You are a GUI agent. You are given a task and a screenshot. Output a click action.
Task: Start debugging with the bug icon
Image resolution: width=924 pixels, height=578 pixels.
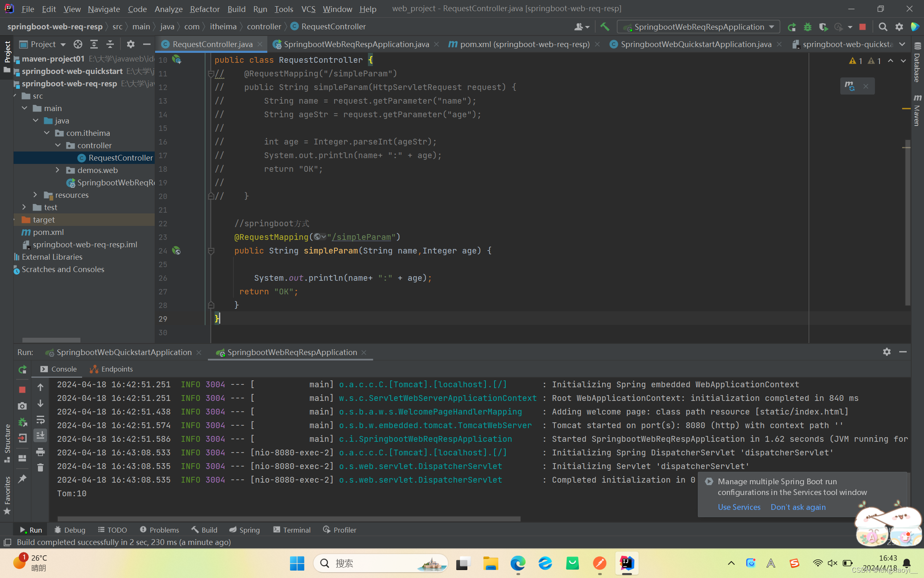coord(807,27)
